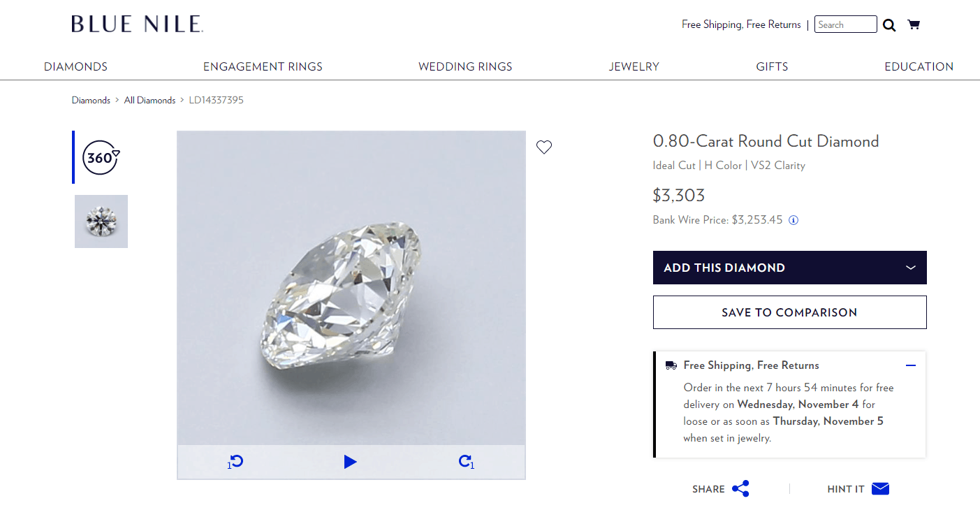Viewport: 980px width, 517px height.
Task: Rotate the diamond view clockwise
Action: tap(466, 462)
